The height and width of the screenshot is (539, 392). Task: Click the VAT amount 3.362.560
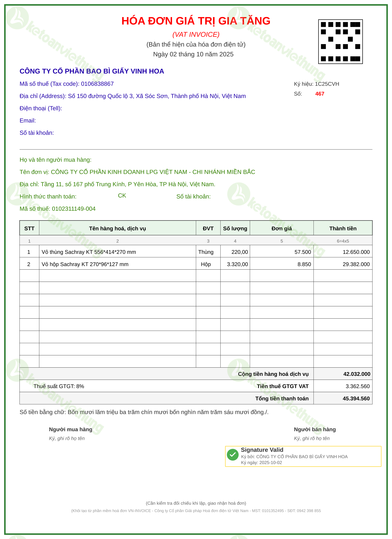click(358, 386)
